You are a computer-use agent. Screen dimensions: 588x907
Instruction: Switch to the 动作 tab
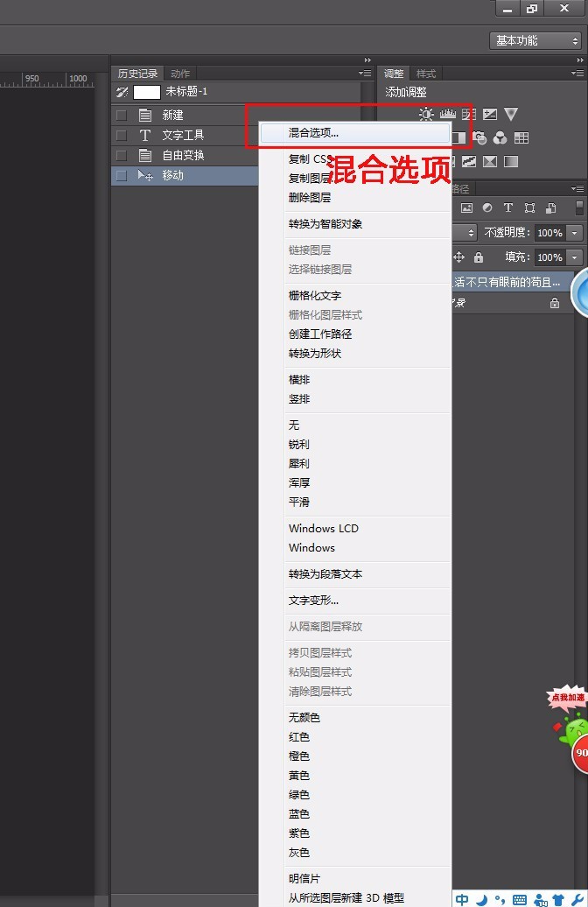(180, 74)
